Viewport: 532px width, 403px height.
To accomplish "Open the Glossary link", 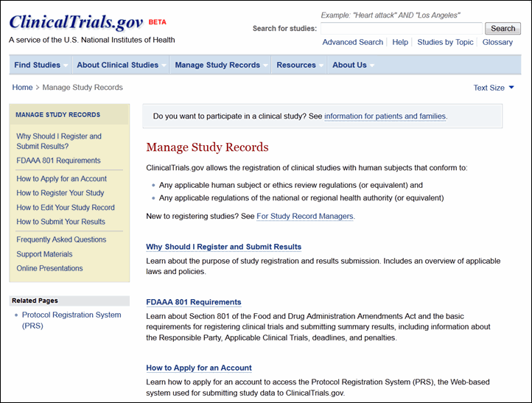I will point(497,42).
